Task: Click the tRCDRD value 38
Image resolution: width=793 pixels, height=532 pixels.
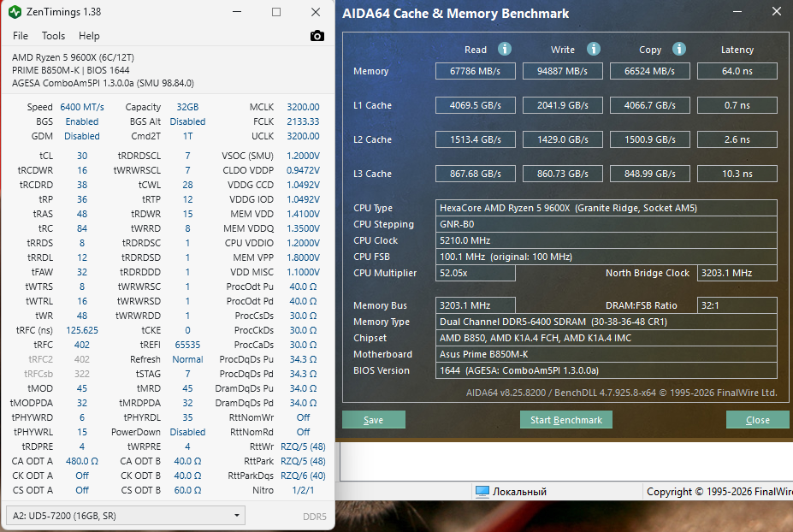Action: [82, 185]
